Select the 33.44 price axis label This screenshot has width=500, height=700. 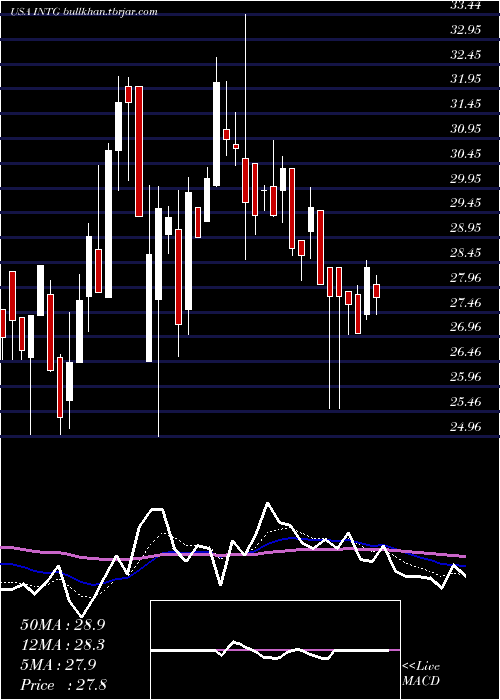point(466,5)
